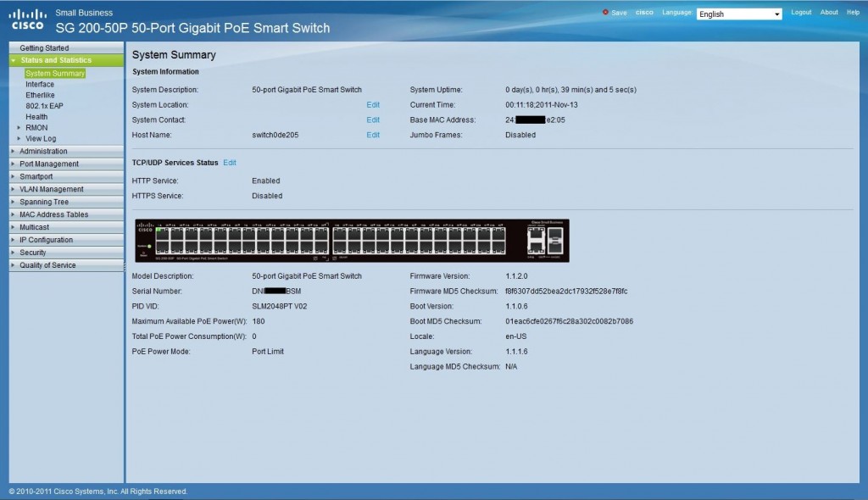Edit the Host Name
Screen dimensions: 868x500
click(x=373, y=136)
